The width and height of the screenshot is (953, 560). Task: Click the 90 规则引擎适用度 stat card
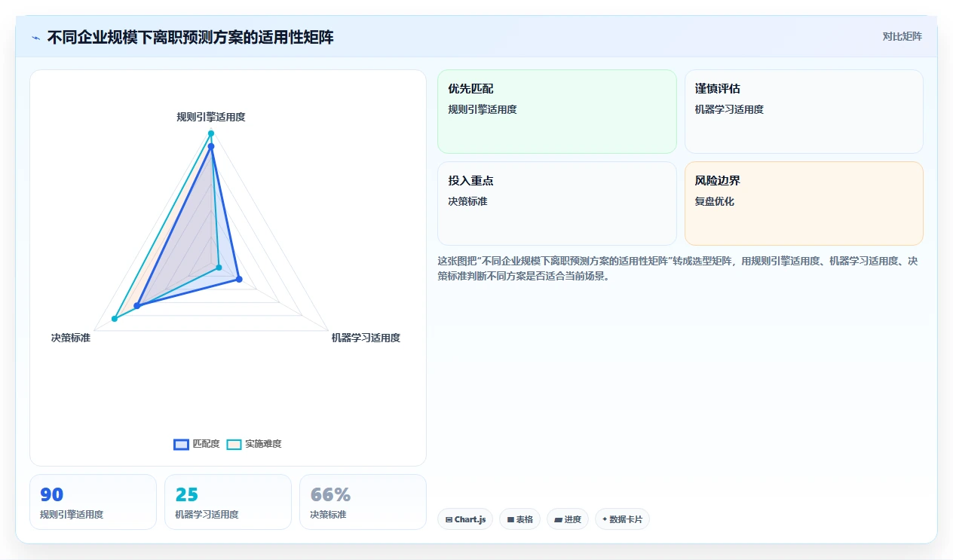[x=93, y=502]
